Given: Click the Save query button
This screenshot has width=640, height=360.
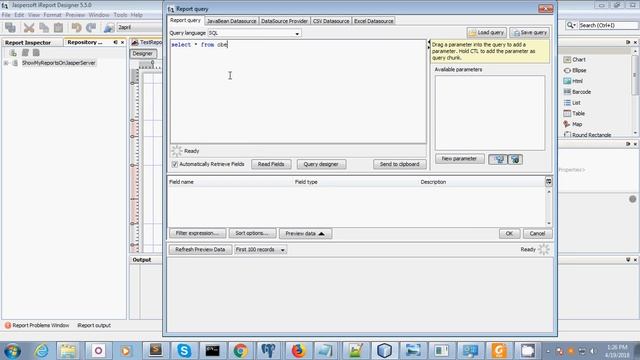Looking at the screenshot, I should click(x=529, y=33).
